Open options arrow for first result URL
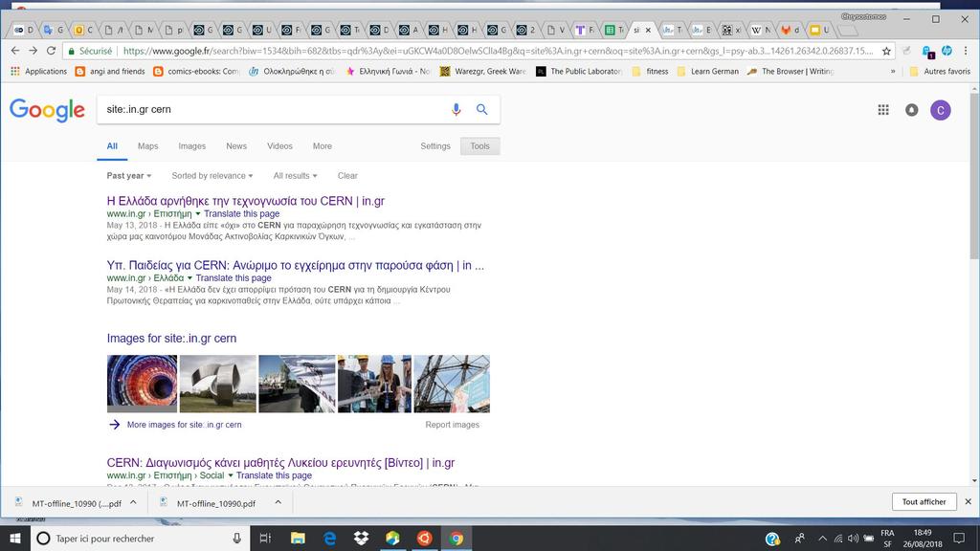This screenshot has height=551, width=980. coord(198,213)
